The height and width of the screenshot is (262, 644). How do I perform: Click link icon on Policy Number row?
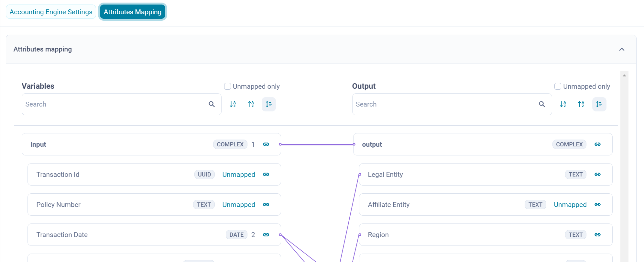[266, 205]
